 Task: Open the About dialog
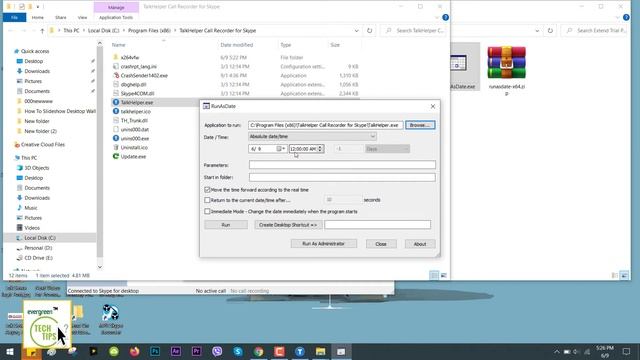click(420, 244)
